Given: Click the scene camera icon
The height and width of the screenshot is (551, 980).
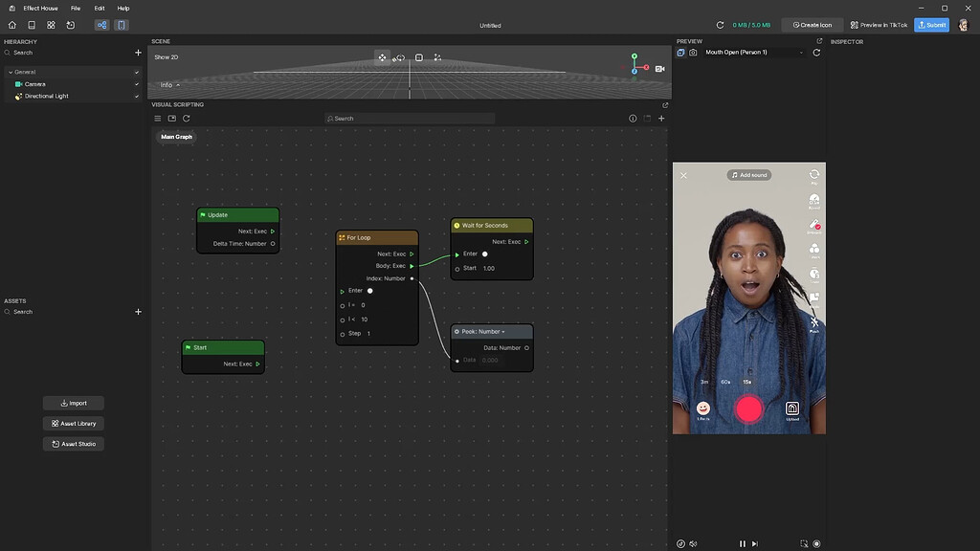Looking at the screenshot, I should click(660, 68).
